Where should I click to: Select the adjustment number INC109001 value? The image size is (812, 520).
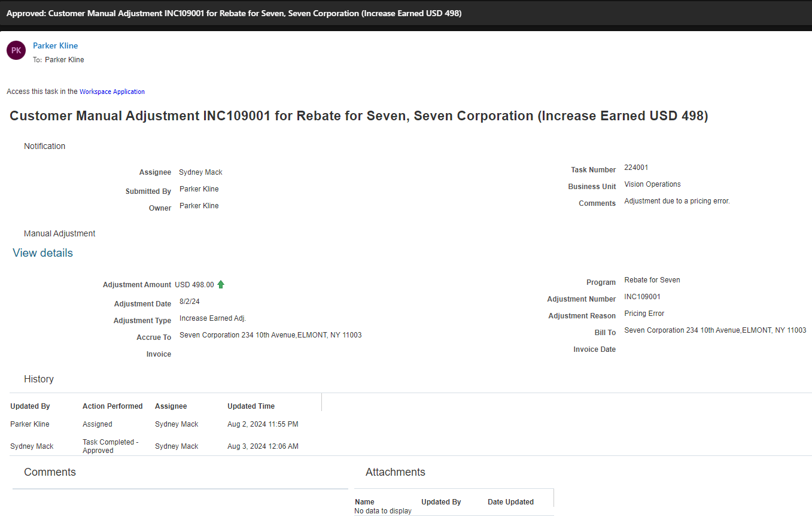click(x=643, y=297)
